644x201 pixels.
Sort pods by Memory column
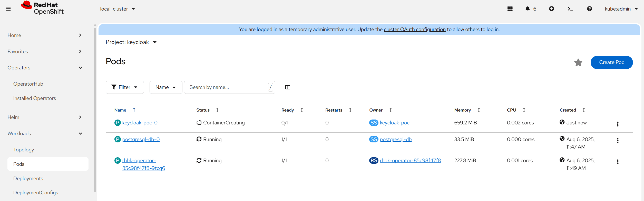click(x=467, y=110)
